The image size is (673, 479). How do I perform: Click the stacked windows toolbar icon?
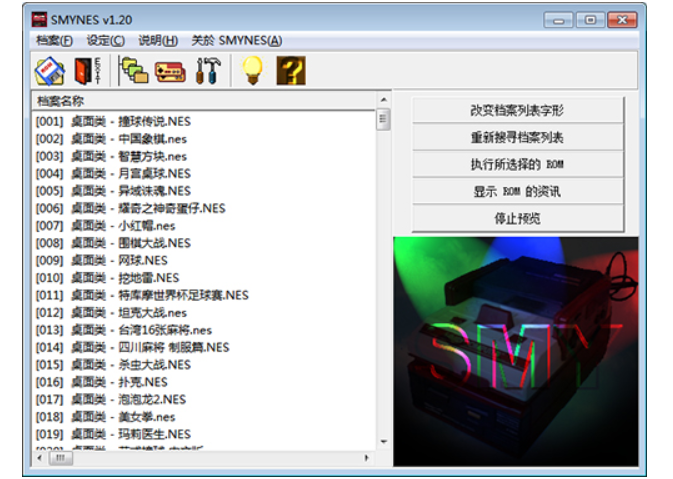click(x=134, y=70)
